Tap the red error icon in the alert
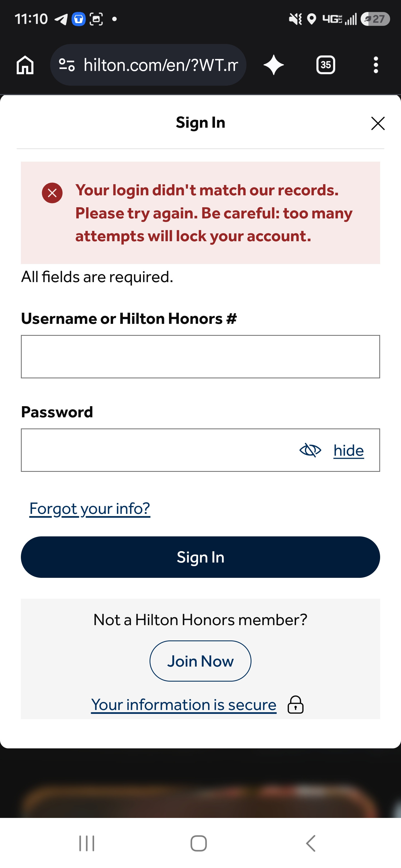The width and height of the screenshot is (401, 868). point(52,193)
